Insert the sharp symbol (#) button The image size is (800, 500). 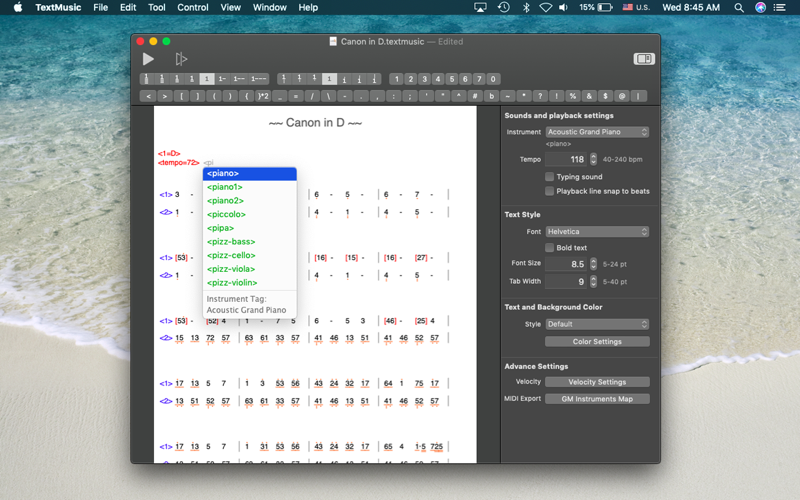[475, 96]
